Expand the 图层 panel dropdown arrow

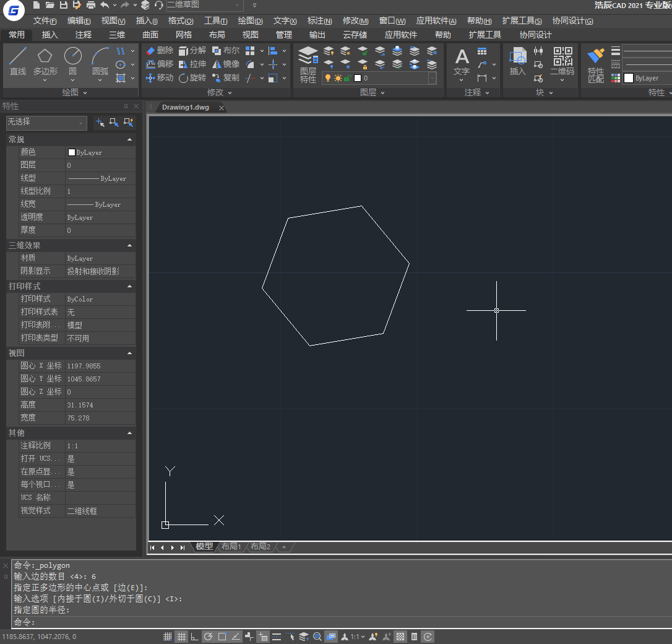(382, 93)
